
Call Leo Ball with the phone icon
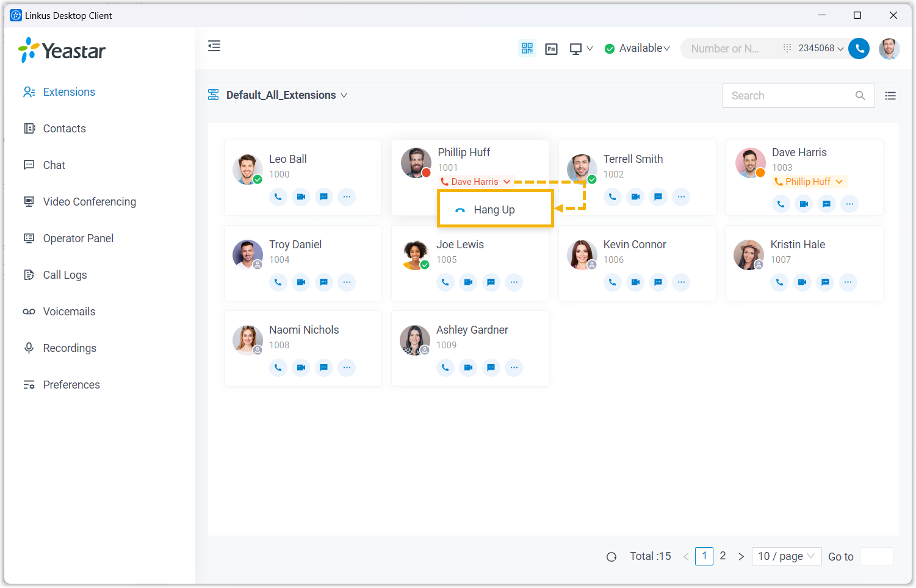[x=278, y=197]
